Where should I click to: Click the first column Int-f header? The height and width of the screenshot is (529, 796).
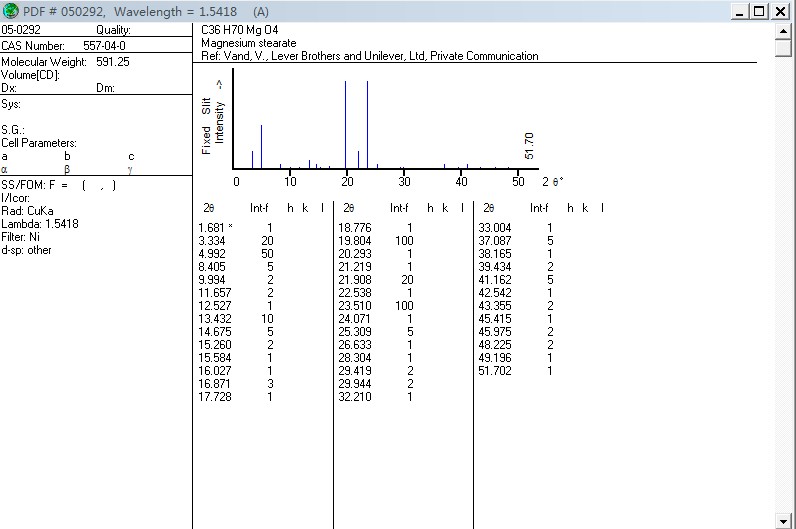[259, 208]
